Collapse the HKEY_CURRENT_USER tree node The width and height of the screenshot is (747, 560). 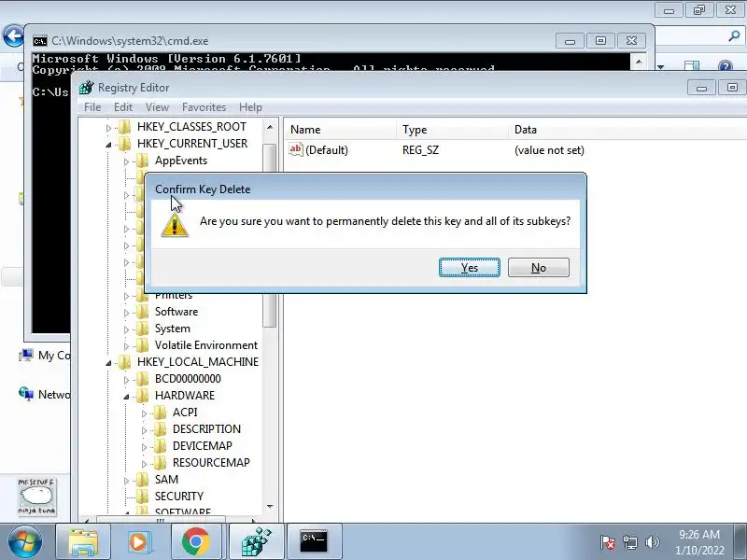pos(108,145)
